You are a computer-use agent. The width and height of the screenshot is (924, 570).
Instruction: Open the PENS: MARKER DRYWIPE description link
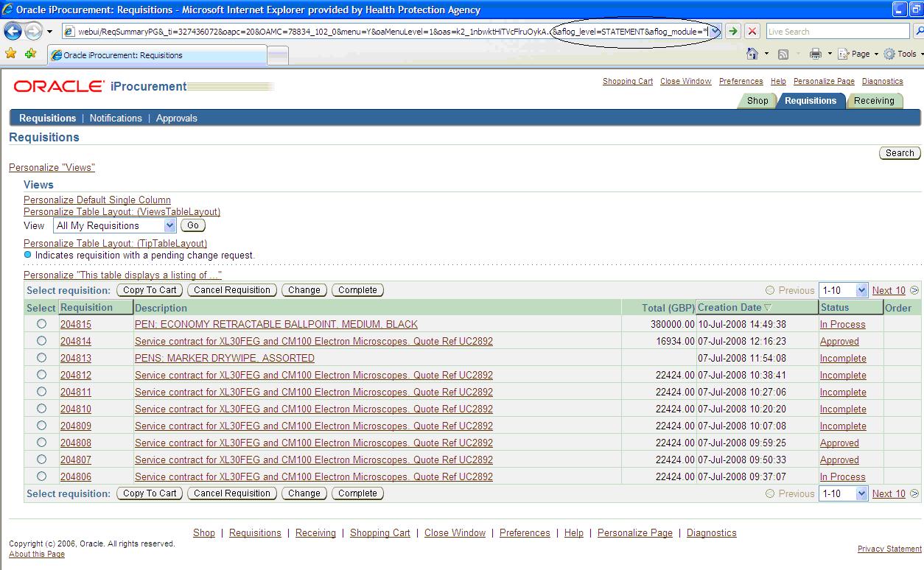(225, 358)
